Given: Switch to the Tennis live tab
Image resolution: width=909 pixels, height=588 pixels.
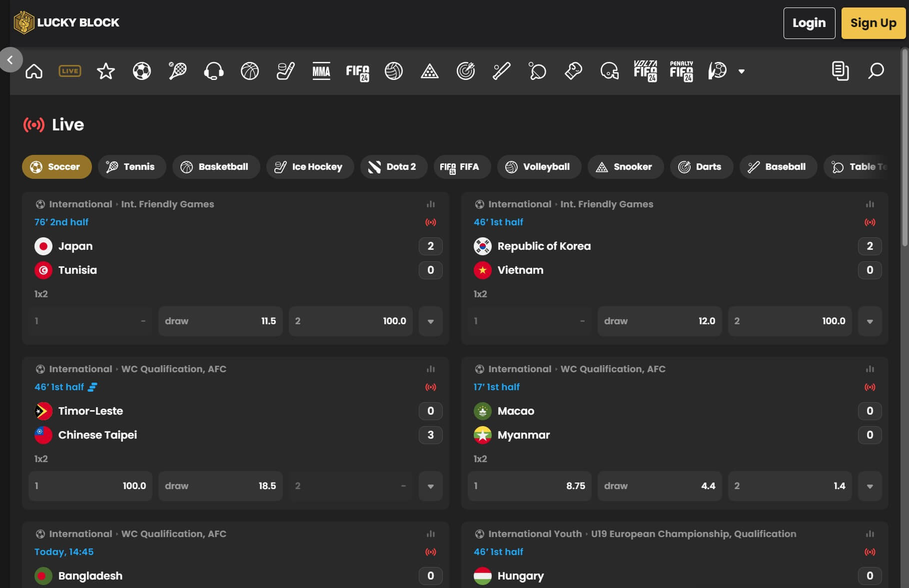Looking at the screenshot, I should 132,167.
